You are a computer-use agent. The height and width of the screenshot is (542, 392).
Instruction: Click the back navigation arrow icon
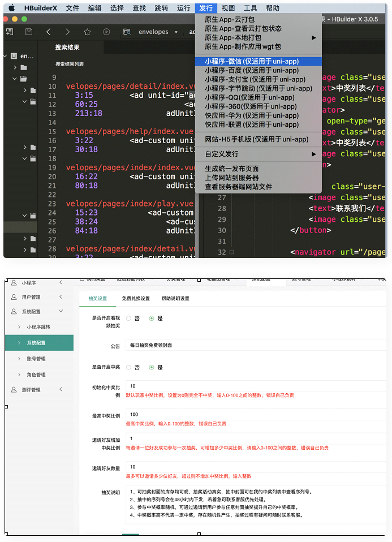(48, 32)
